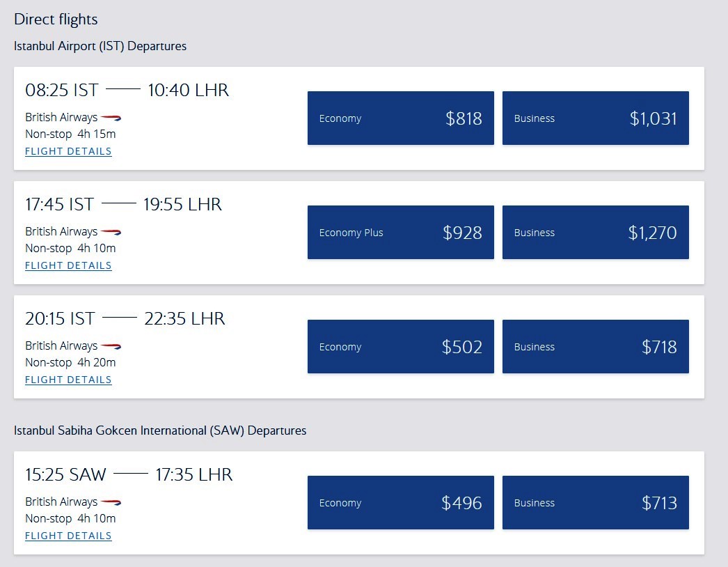View flight details of 20:15 IST departure

[x=68, y=380]
